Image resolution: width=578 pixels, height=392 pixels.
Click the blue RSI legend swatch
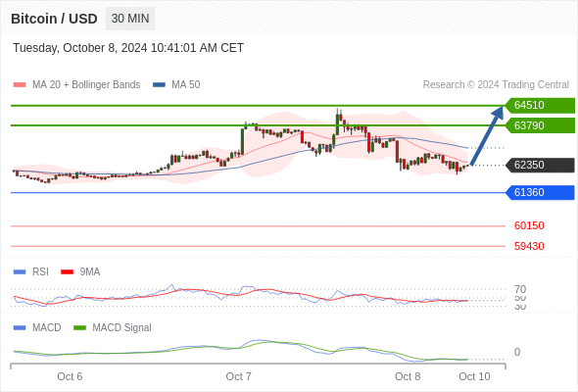(x=20, y=272)
